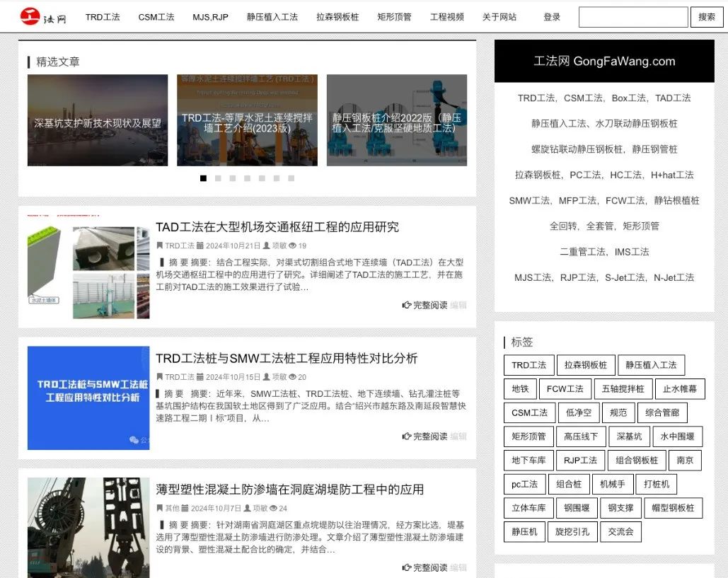This screenshot has width=728, height=578.
Task: Click the 工法网 GongFaWang.com black banner
Action: (x=604, y=62)
